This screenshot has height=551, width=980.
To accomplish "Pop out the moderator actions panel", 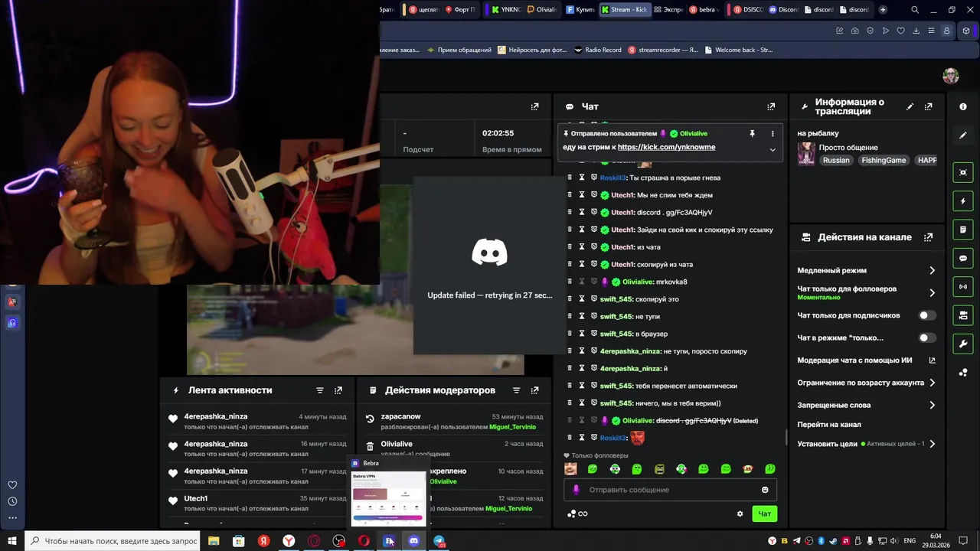I will point(534,390).
